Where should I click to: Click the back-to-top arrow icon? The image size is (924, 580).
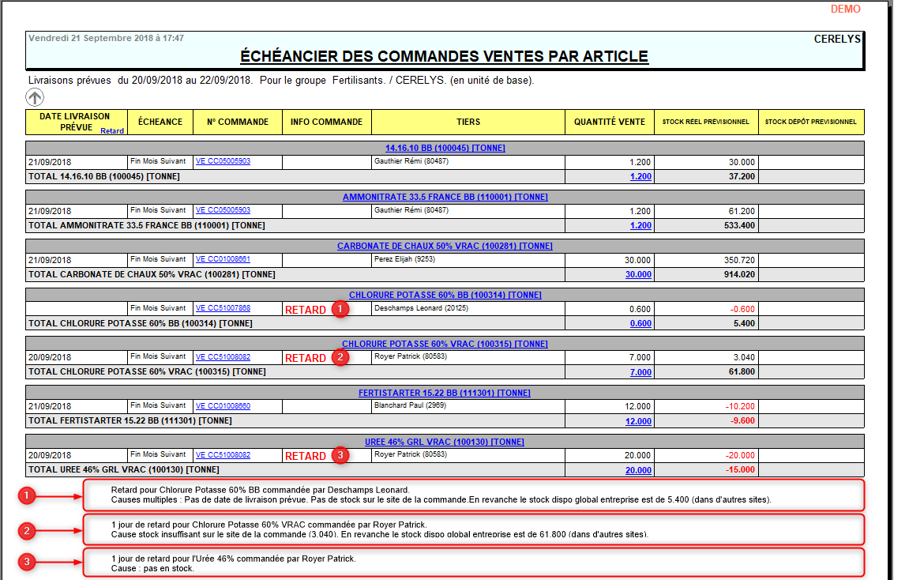(x=34, y=96)
